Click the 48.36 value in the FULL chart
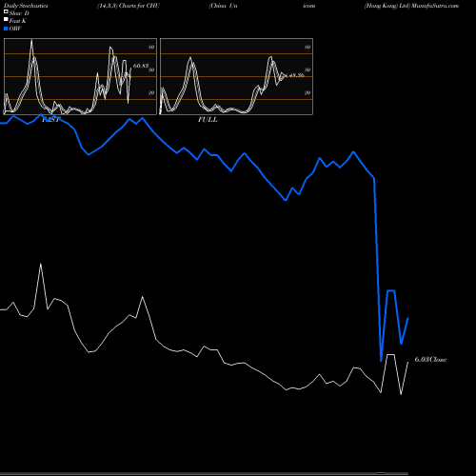 pyautogui.click(x=296, y=75)
